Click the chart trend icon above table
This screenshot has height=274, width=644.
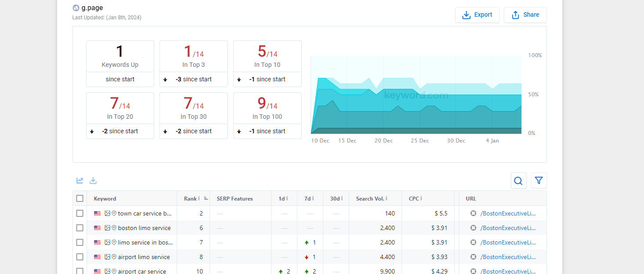(80, 180)
